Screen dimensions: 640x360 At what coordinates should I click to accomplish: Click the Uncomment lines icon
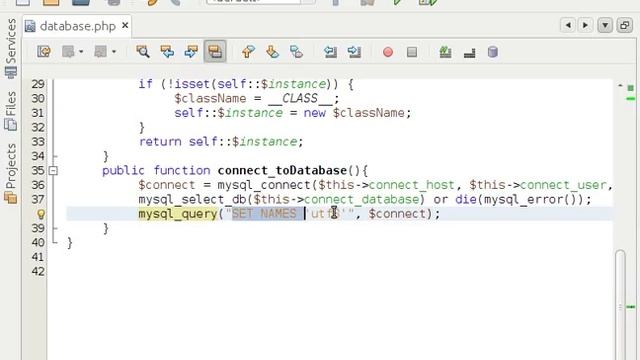click(469, 53)
